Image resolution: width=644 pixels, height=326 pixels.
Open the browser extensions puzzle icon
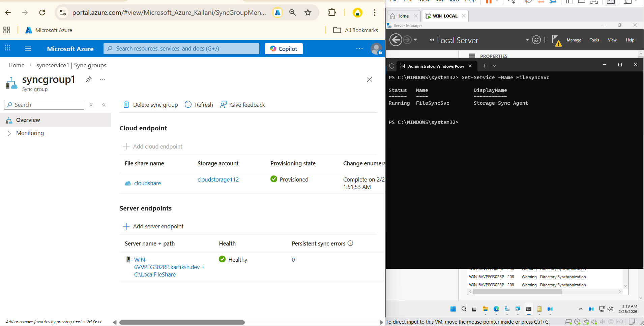point(332,12)
